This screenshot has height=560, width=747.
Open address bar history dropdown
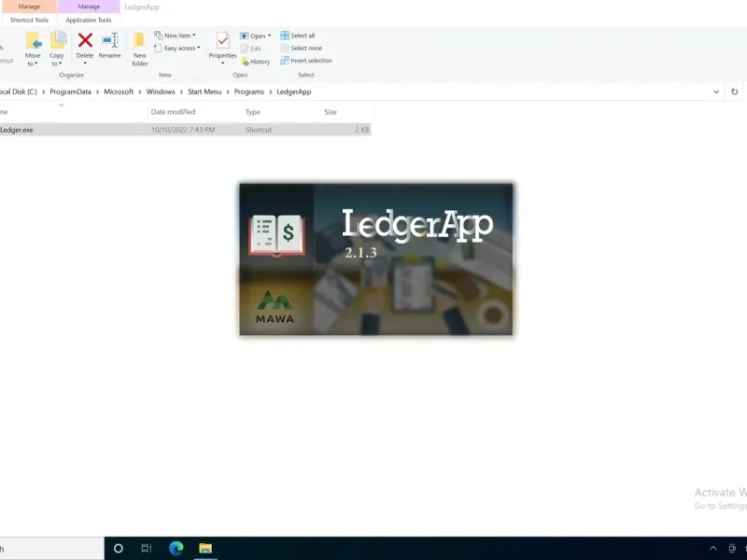(x=716, y=91)
